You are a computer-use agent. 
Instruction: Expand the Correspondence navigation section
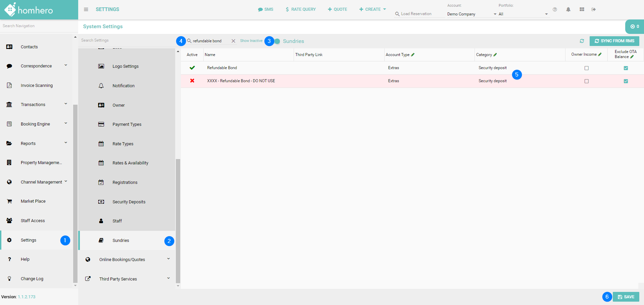(x=66, y=66)
